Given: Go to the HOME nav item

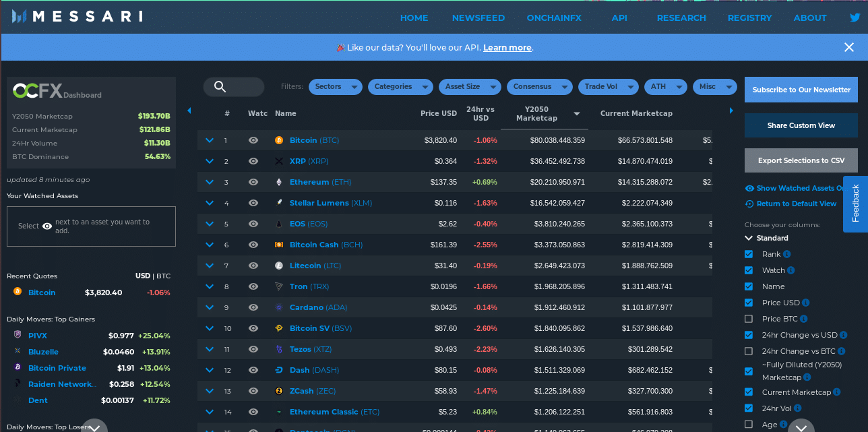Looking at the screenshot, I should pos(414,18).
